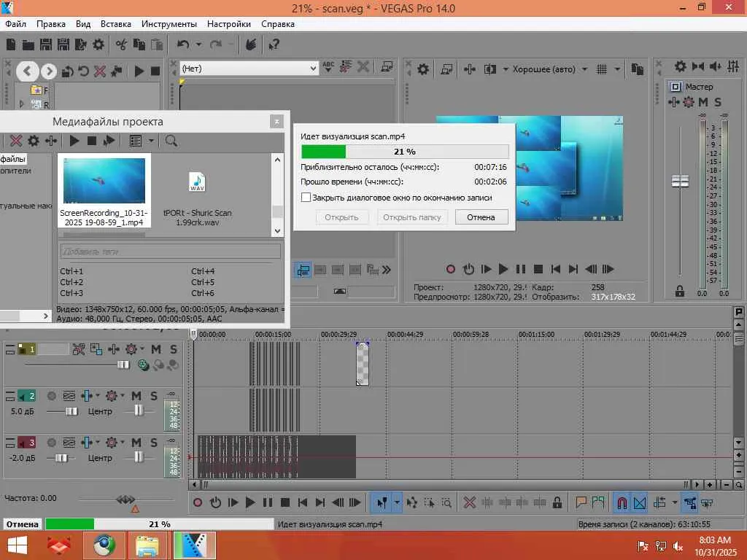Start preview play icon in Медиафайлы проекта toolbar

(74, 141)
